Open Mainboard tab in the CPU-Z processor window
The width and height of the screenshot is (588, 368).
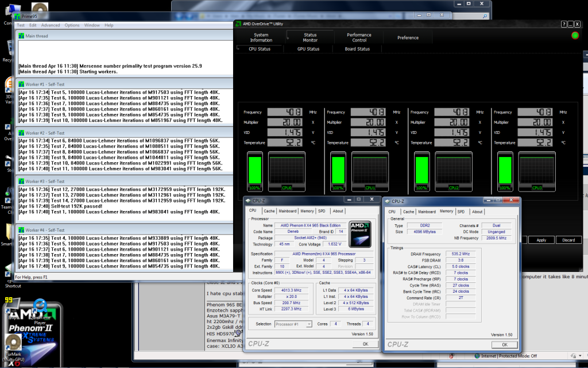point(288,211)
